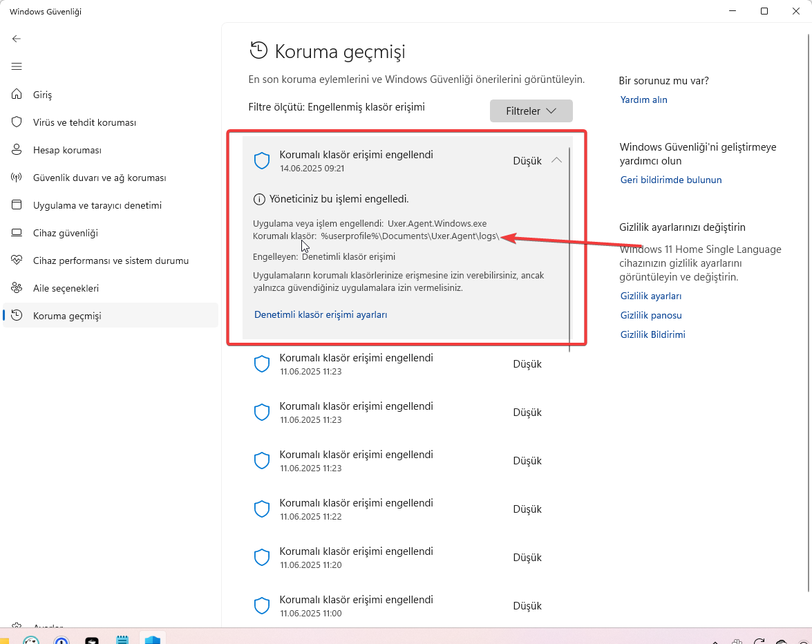The width and height of the screenshot is (812, 644).
Task: Click the info icon beside Yöneticiniz bu işlemi engelledi
Action: [259, 199]
